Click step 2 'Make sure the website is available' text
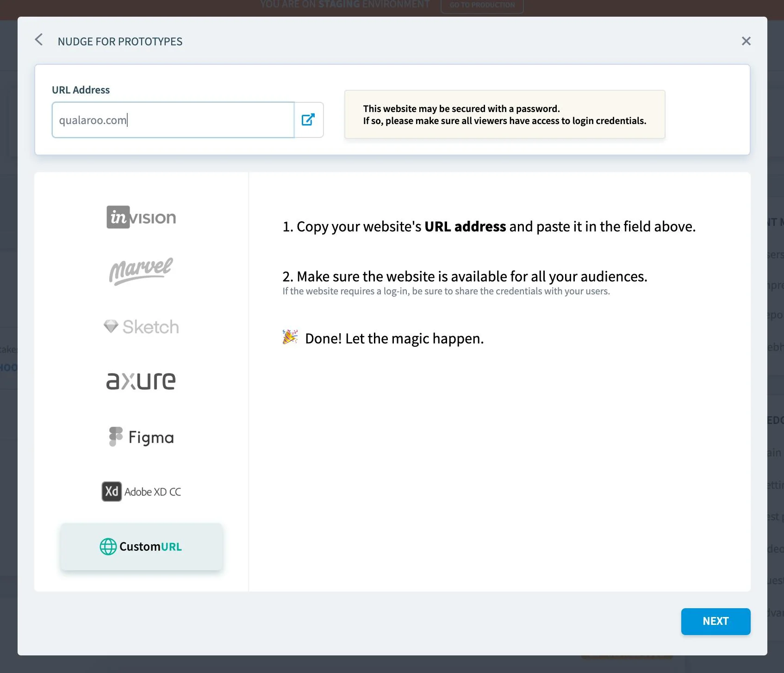 (465, 276)
